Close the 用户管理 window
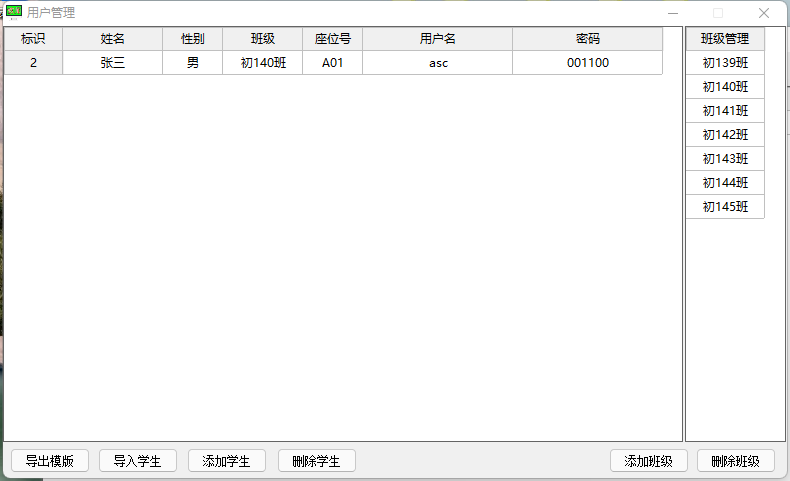 [x=764, y=13]
